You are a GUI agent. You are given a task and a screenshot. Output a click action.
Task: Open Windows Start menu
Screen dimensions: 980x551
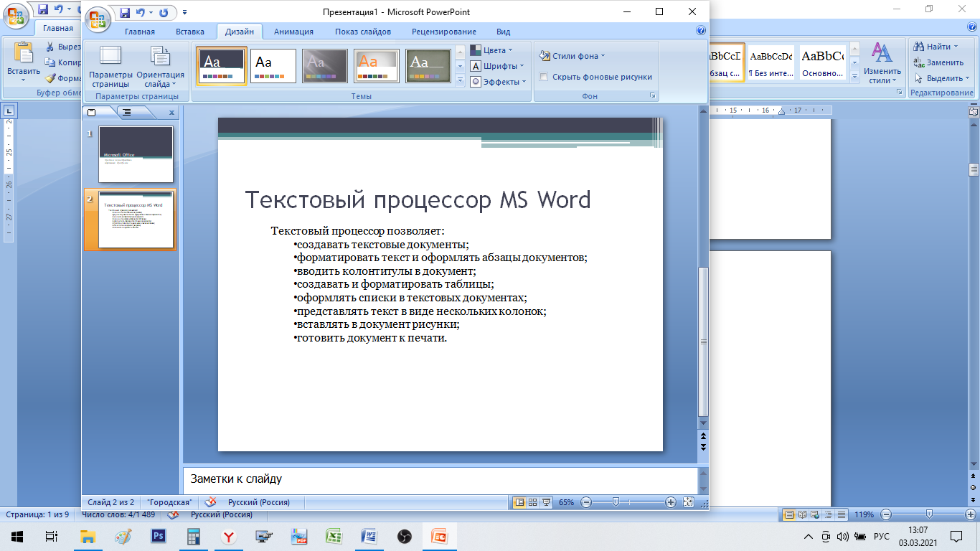tap(17, 536)
